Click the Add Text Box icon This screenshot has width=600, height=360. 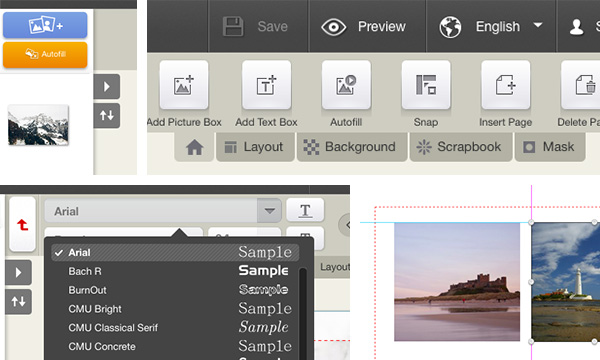267,85
